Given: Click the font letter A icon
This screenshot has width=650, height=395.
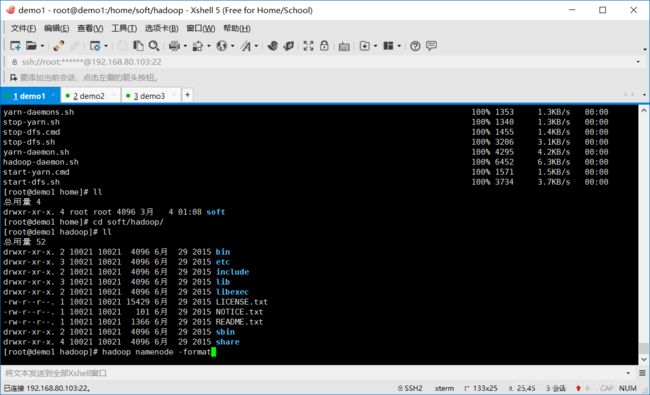Looking at the screenshot, I should tap(246, 46).
